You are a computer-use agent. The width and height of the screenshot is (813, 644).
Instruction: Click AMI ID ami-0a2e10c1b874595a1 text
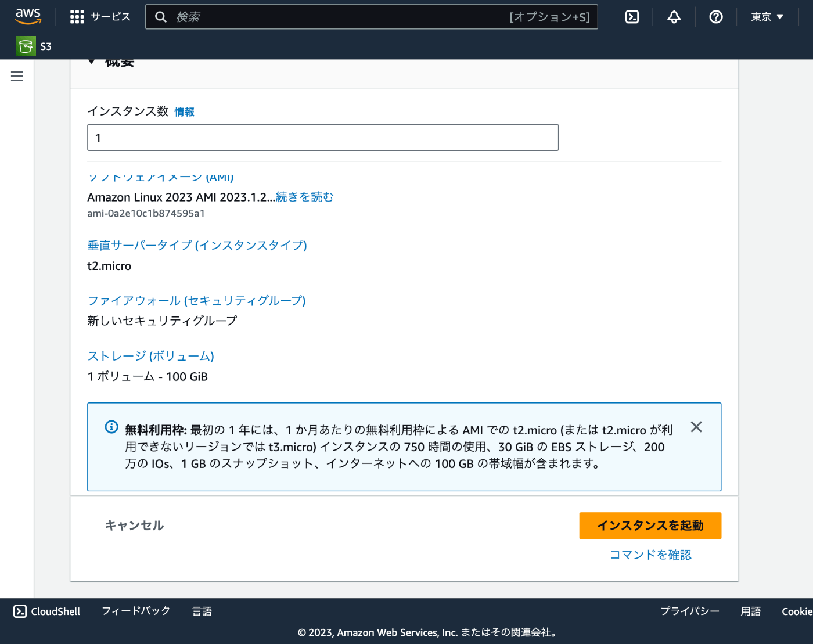146,213
